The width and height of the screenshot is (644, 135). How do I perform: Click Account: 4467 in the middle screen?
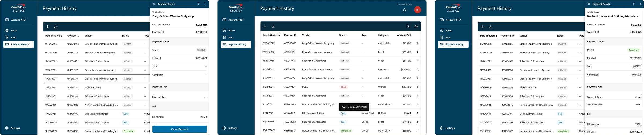(233, 20)
